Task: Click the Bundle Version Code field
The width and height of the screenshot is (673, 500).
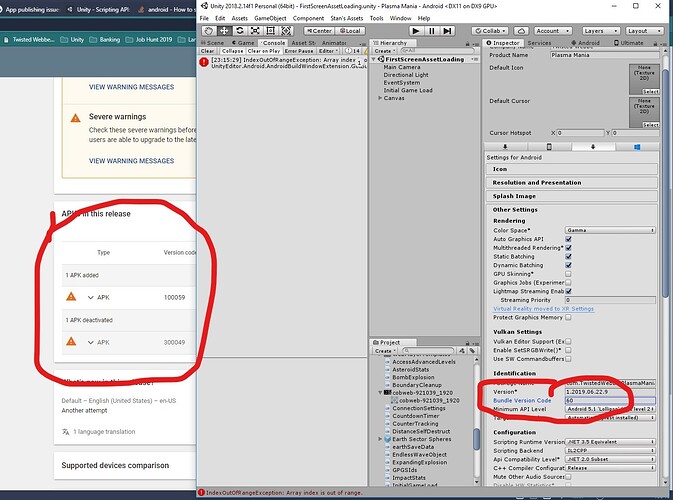Action: coord(610,400)
